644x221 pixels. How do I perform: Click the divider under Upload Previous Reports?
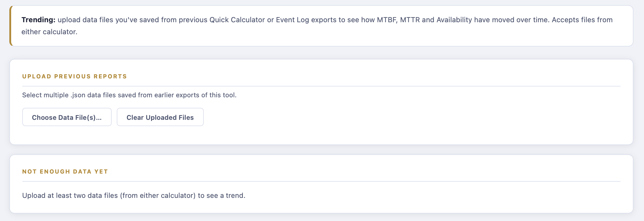(321, 86)
